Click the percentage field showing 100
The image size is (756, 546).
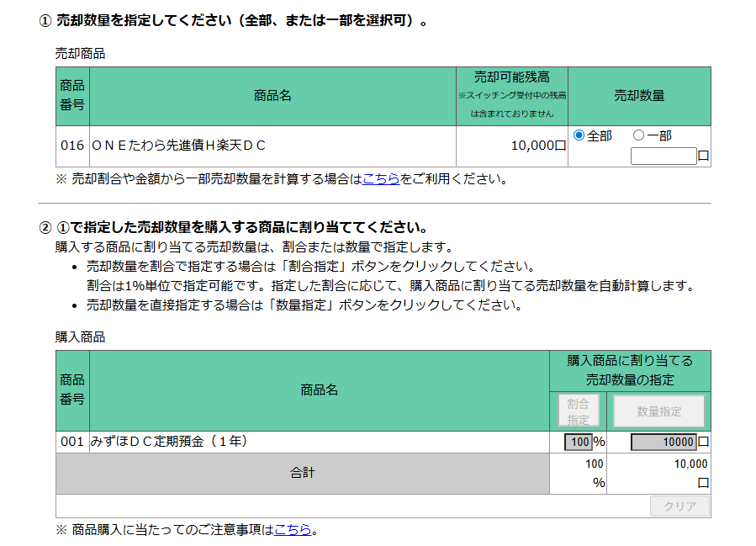point(579,442)
